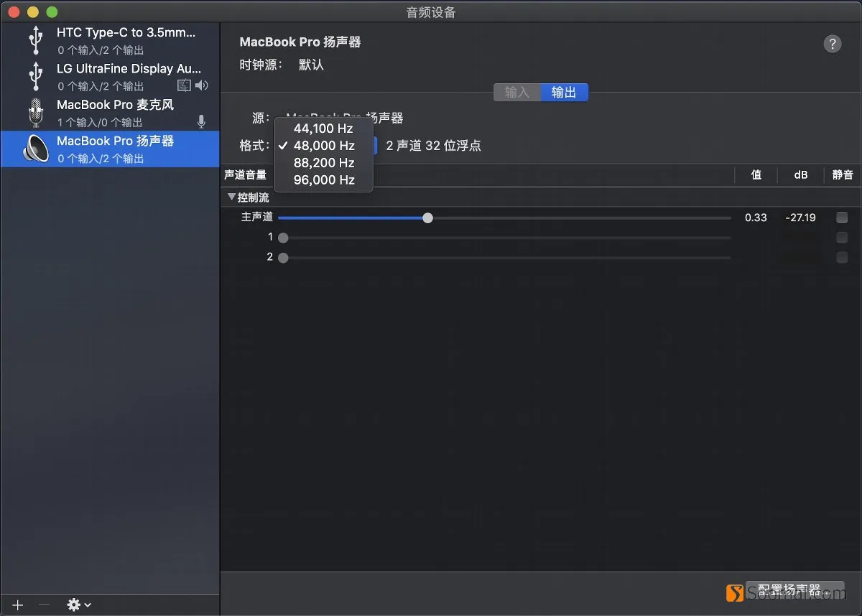Click the 主声道 volume slider knob
862x616 pixels.
(428, 218)
